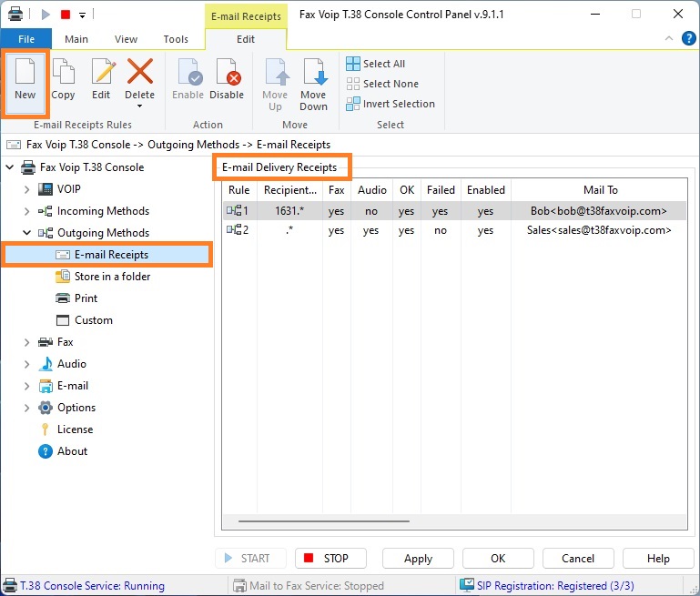Click the Help button
Viewport: 700px width, 596px height.
658,559
